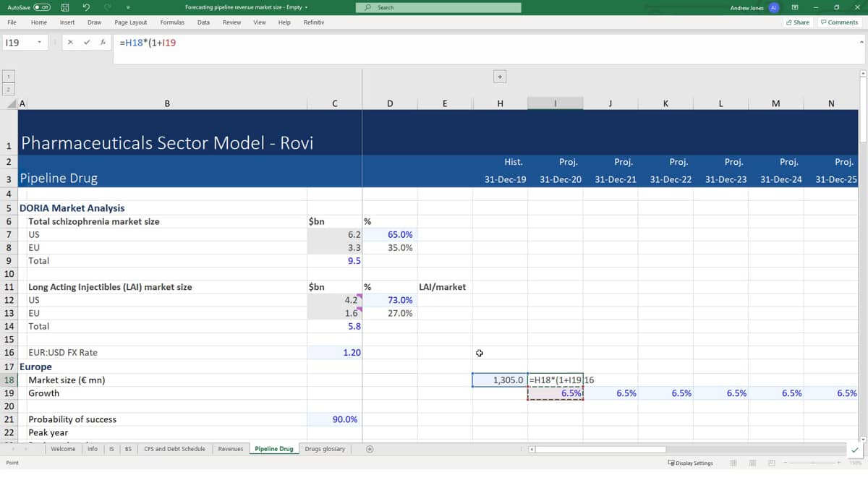Open the Page Layout ribbon tab

pyautogui.click(x=131, y=22)
